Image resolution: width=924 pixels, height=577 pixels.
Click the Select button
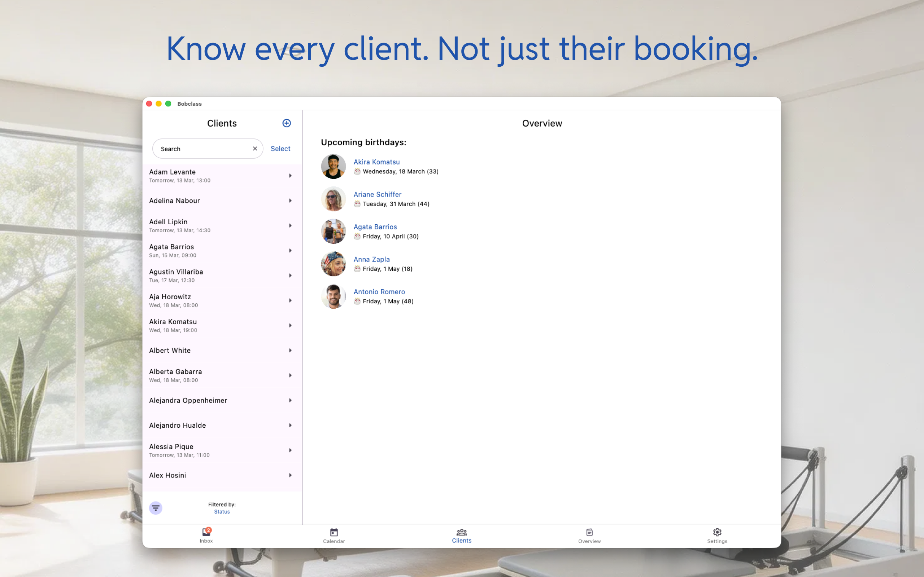[x=280, y=149]
